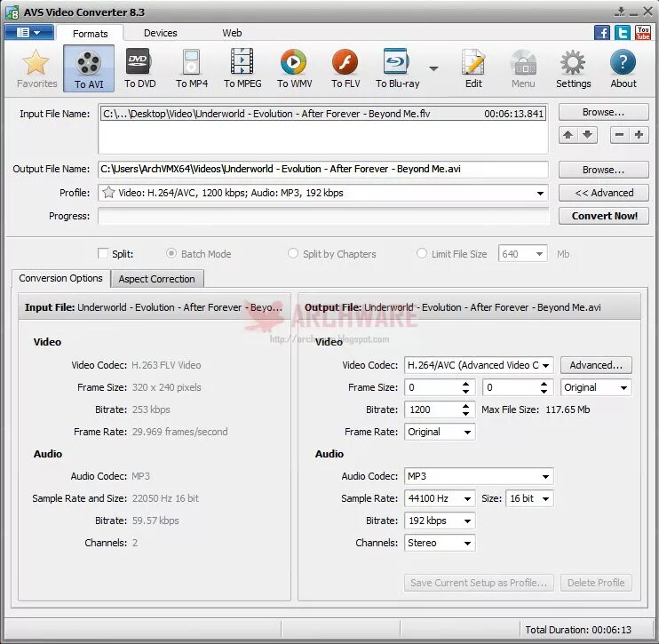Click Total Duration 00:06:13 status text
This screenshot has height=644, width=659.
click(x=578, y=630)
